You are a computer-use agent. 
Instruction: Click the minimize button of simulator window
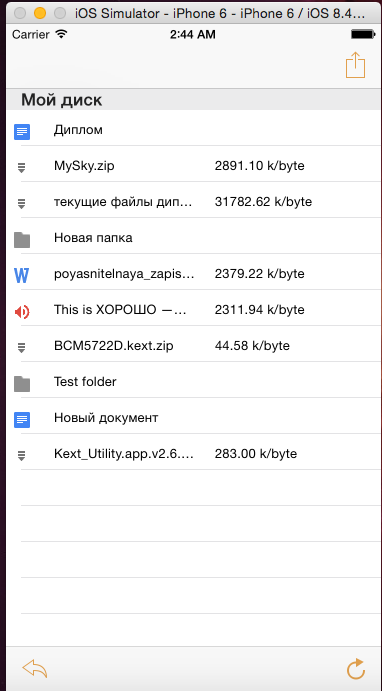coord(40,13)
